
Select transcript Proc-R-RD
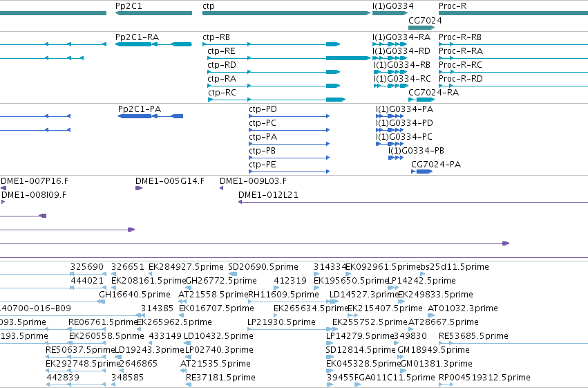point(461,79)
